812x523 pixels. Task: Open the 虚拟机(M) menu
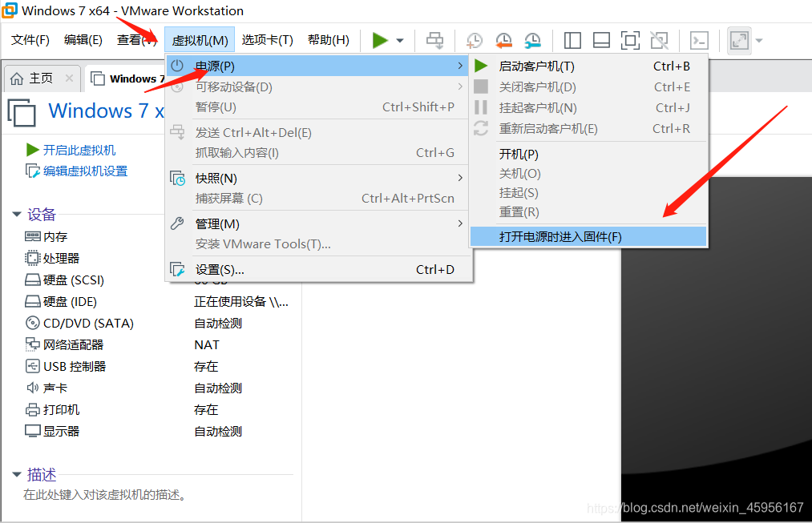(200, 40)
